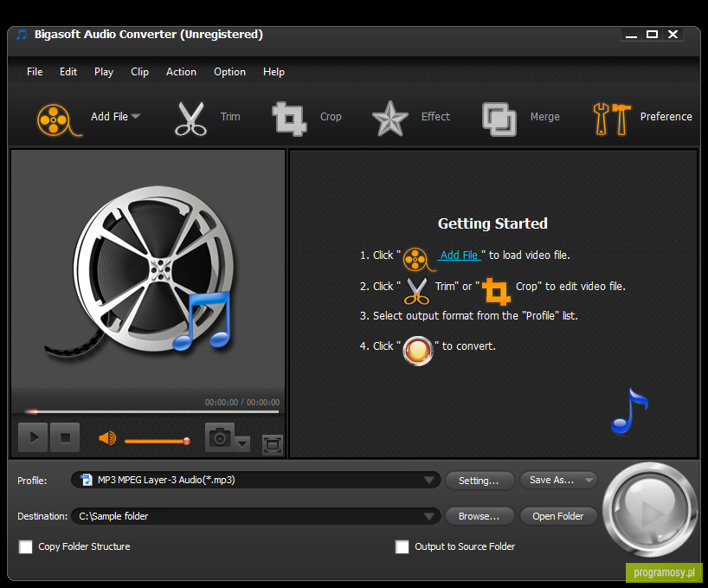Image resolution: width=708 pixels, height=588 pixels.
Task: Open the Profile format dropdown list
Action: [429, 480]
